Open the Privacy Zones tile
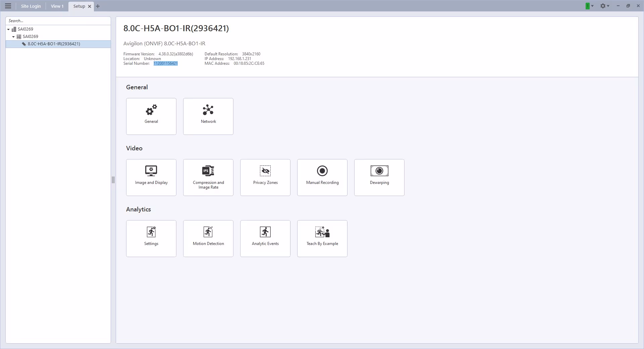Screen dimensions: 644x349 (265, 178)
